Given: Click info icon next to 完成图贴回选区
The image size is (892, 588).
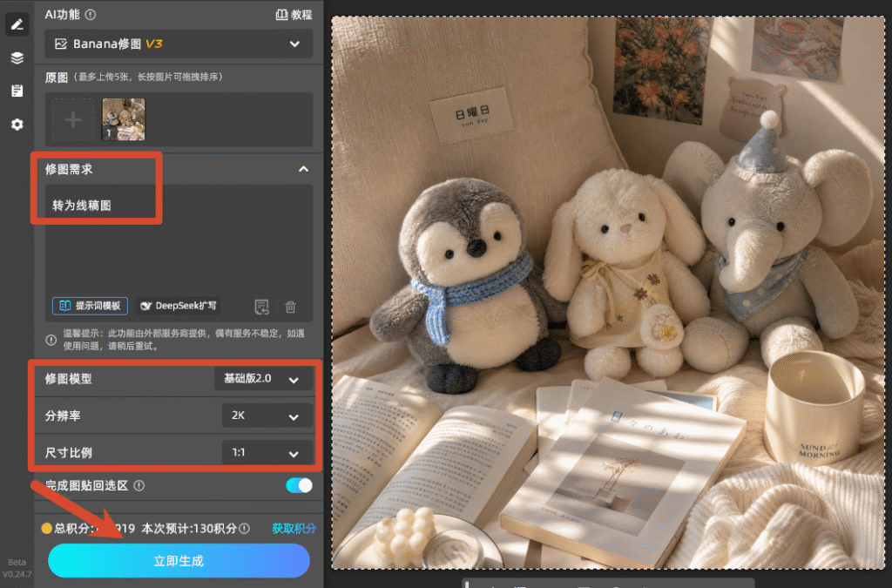Looking at the screenshot, I should 139,485.
